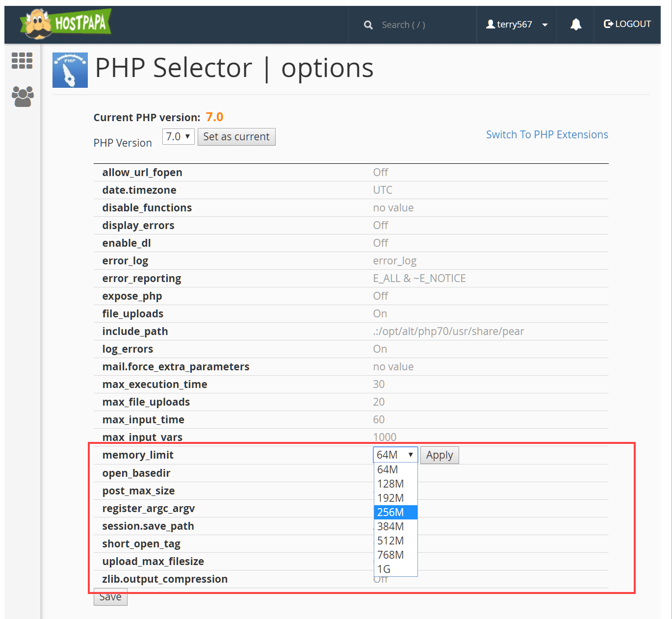The image size is (672, 619).
Task: Edit the error_log value
Action: [395, 261]
